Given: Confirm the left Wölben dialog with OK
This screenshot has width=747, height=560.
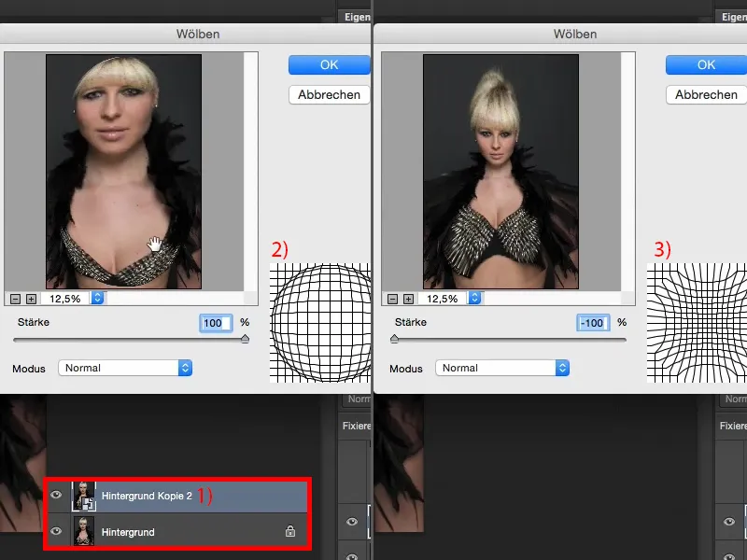Looking at the screenshot, I should tap(328, 63).
